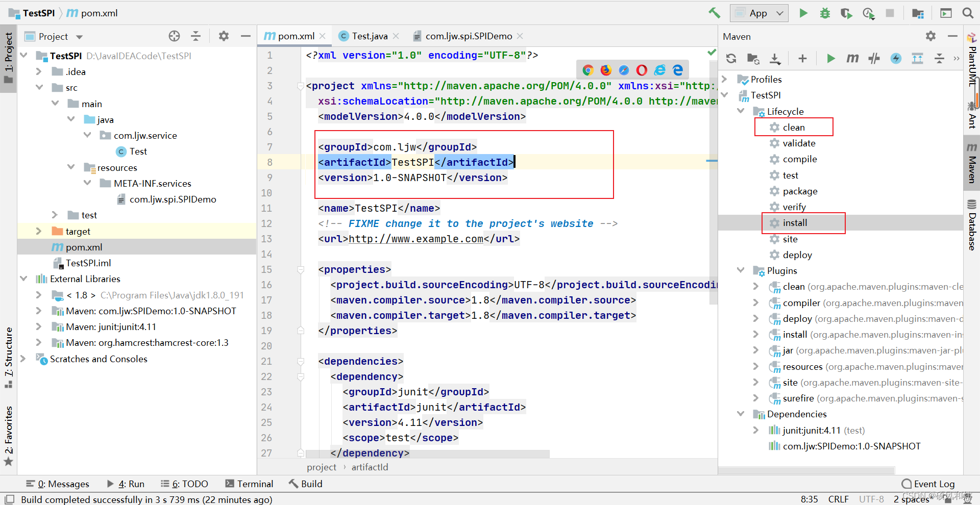Open the App run configuration dropdown
Viewport: 980px width, 505px height.
point(759,13)
